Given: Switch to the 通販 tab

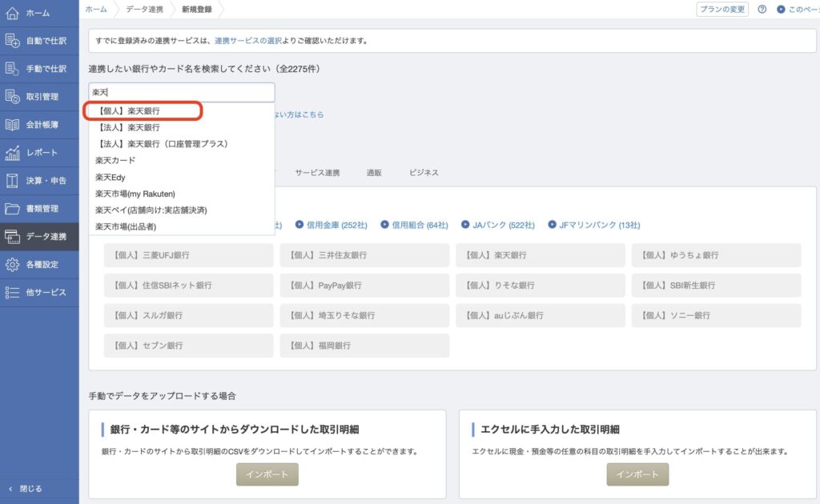Looking at the screenshot, I should [373, 173].
